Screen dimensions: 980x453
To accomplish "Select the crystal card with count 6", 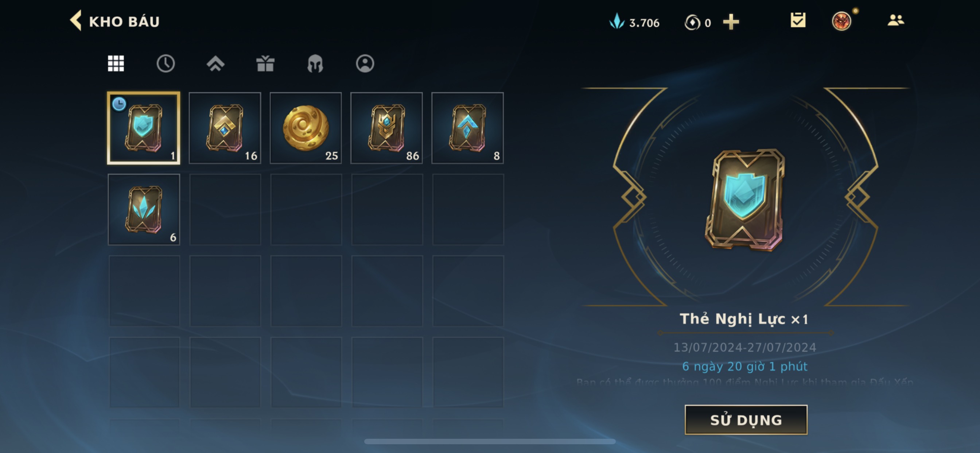I will pos(144,209).
